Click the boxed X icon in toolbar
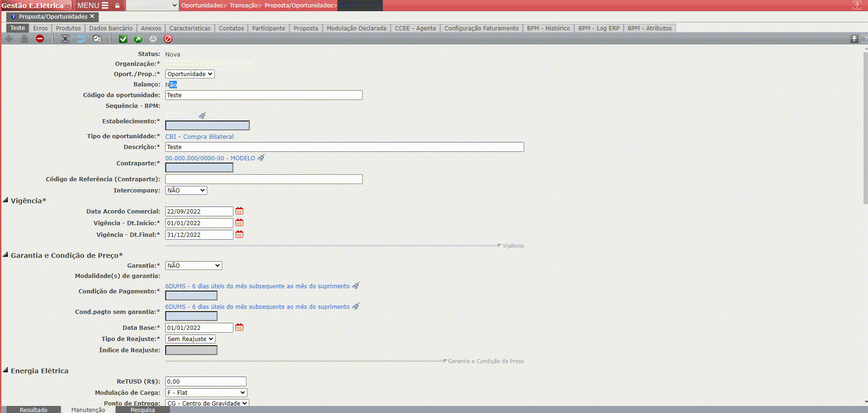Viewport: 868px width, 413px height. click(65, 39)
